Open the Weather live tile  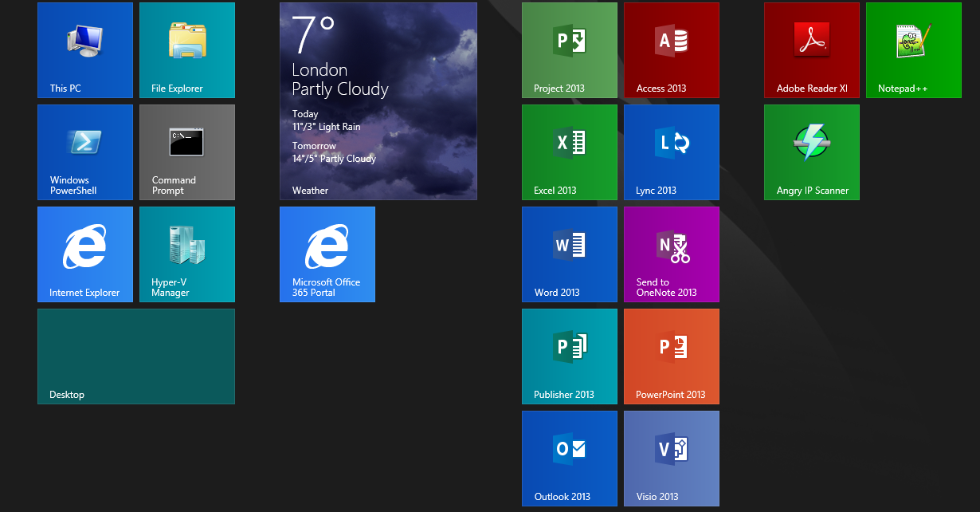(378, 101)
